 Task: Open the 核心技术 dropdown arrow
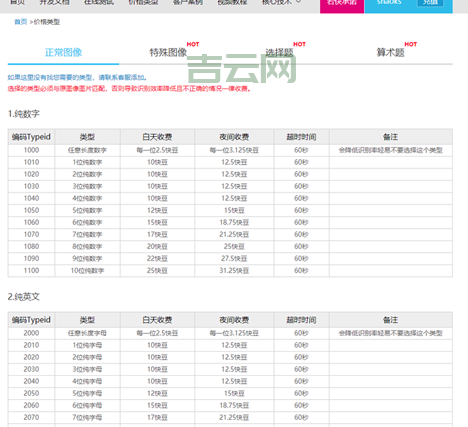[x=299, y=2]
